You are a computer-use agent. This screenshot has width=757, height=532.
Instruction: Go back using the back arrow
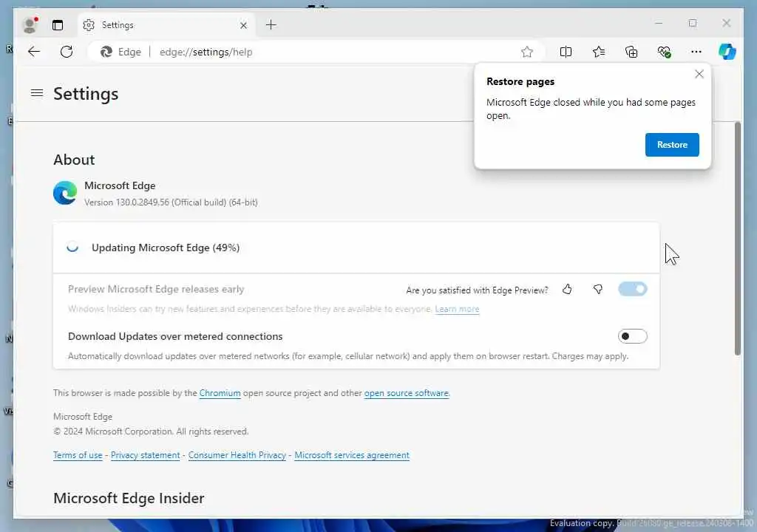pos(34,52)
